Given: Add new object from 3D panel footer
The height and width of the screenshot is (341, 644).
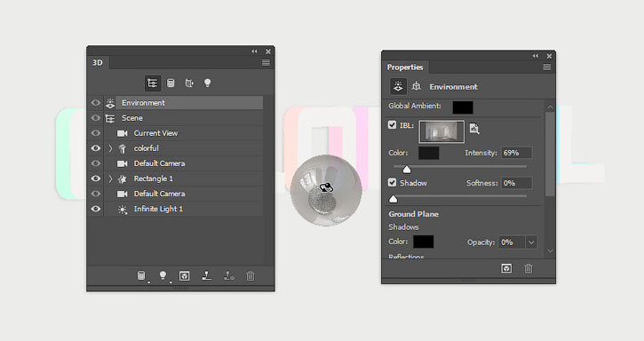Looking at the screenshot, I should click(x=141, y=276).
